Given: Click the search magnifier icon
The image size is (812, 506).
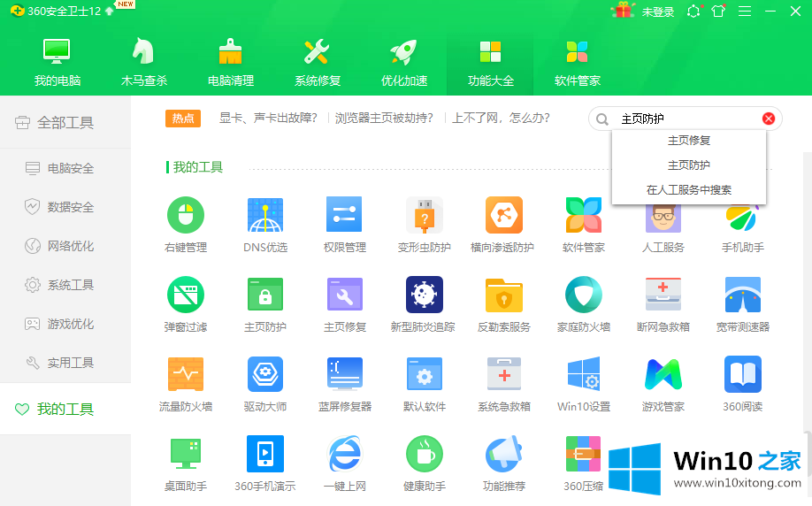Looking at the screenshot, I should (x=601, y=119).
